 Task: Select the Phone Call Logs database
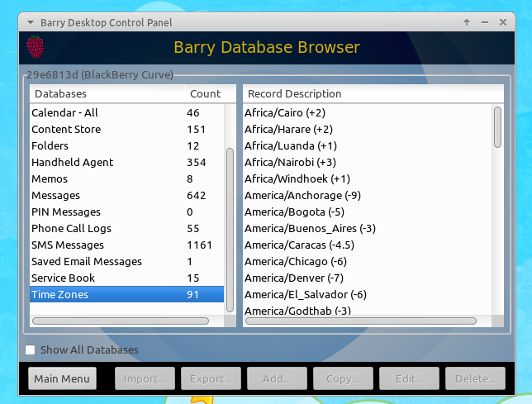tap(127, 228)
